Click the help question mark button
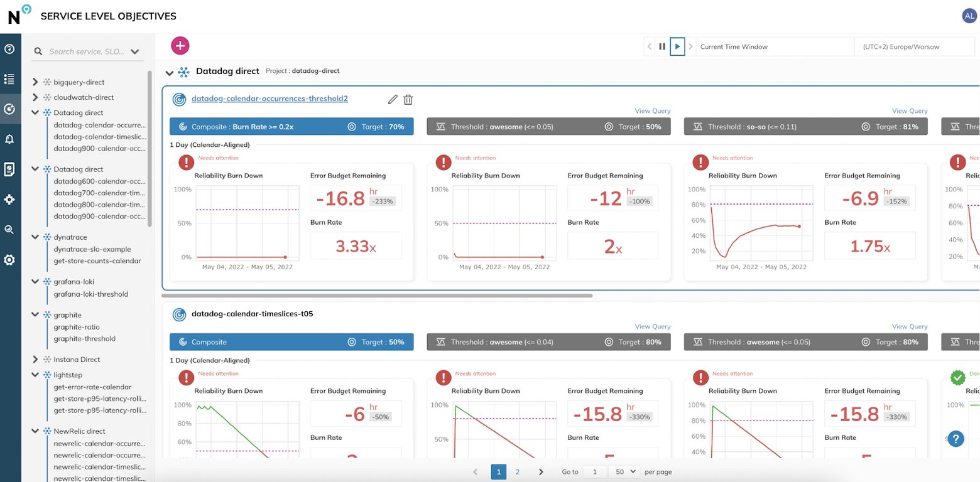The height and width of the screenshot is (482, 980). click(955, 438)
